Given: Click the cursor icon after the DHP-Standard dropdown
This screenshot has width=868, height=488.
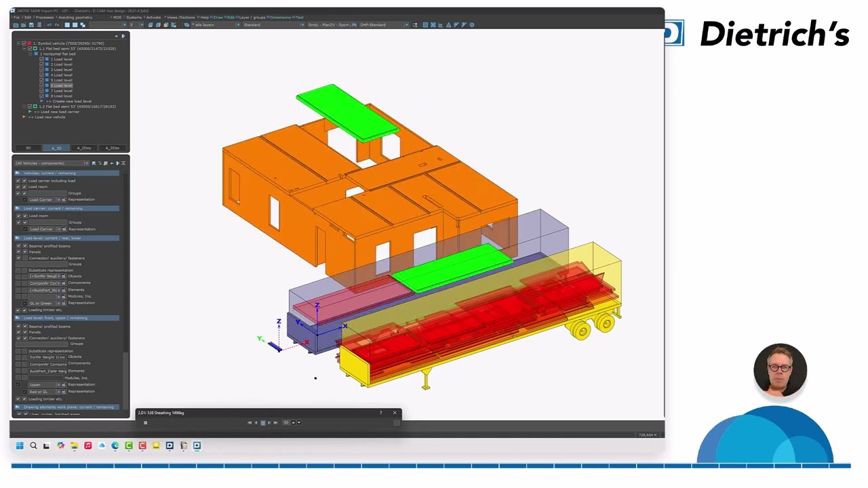Looking at the screenshot, I should 415,25.
